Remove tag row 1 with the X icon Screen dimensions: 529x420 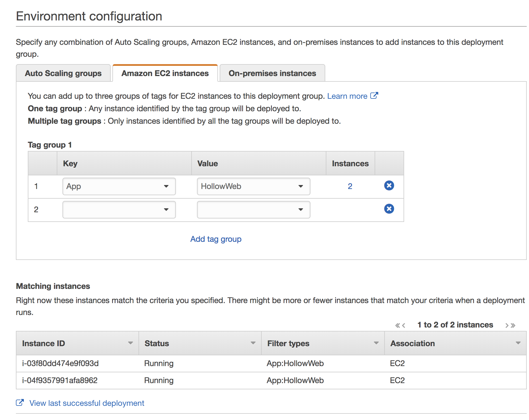click(x=389, y=186)
